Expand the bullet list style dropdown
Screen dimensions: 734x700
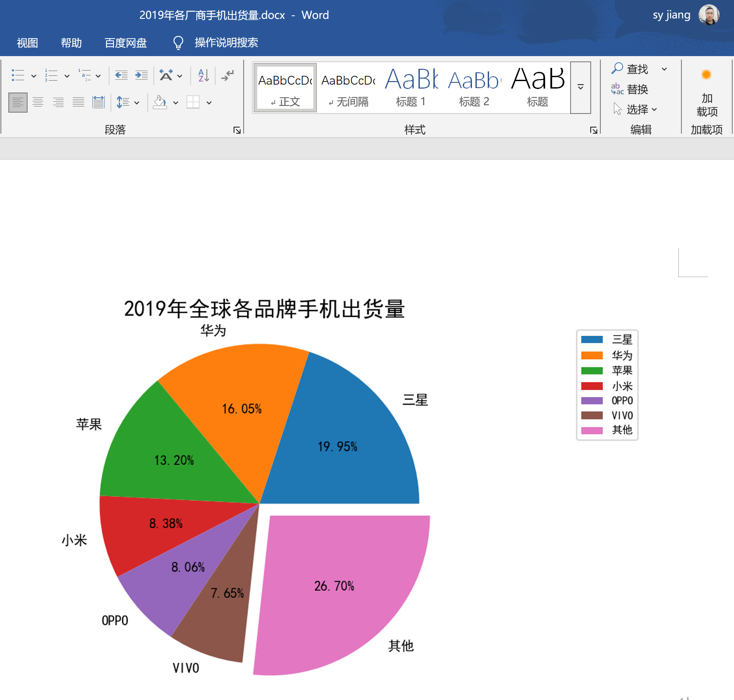click(34, 76)
